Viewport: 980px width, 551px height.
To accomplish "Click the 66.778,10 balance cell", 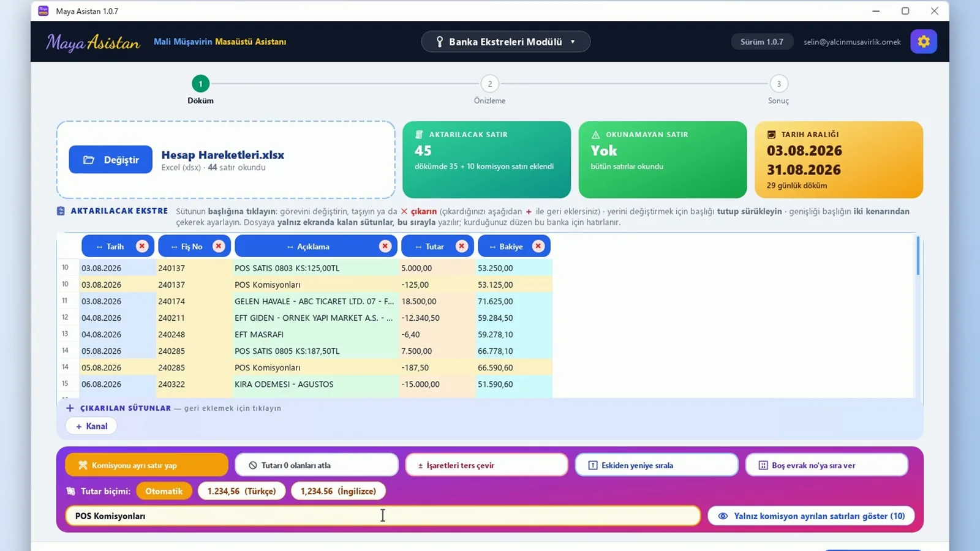I will (x=514, y=351).
